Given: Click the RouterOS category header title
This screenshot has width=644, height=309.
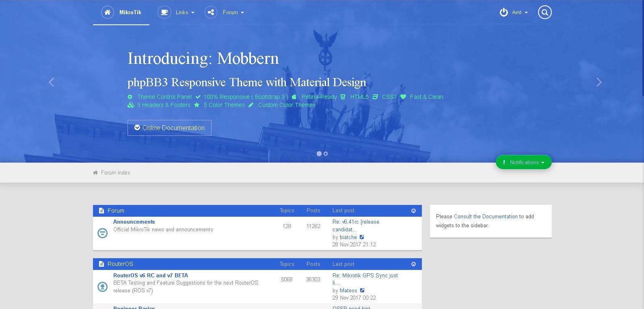Looking at the screenshot, I should [120, 264].
